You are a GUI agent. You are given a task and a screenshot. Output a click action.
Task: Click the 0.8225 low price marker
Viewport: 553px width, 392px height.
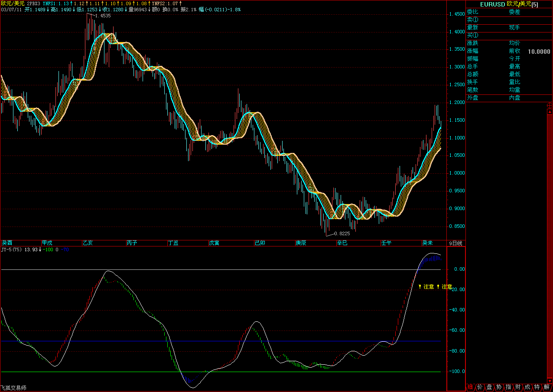point(343,233)
